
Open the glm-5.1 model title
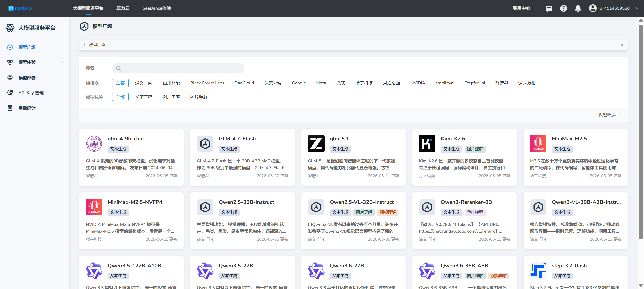(x=339, y=139)
